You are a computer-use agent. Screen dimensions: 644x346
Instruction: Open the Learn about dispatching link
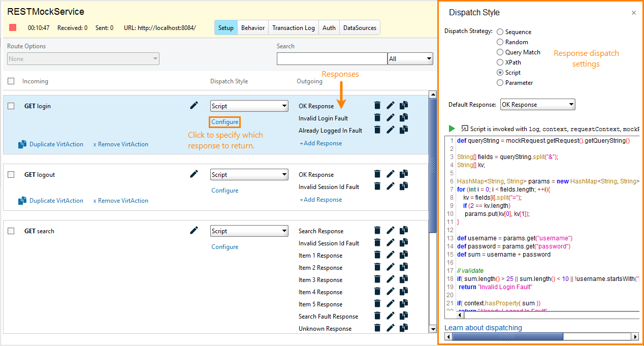[483, 328]
